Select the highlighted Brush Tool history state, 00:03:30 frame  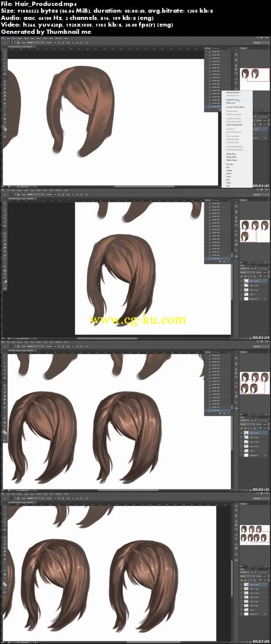218,258
